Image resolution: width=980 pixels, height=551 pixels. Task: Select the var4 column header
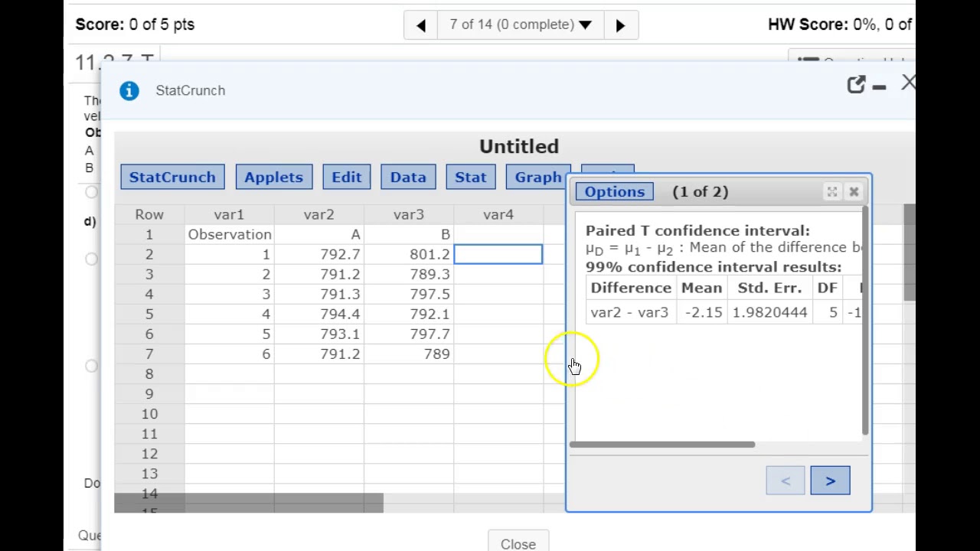tap(498, 214)
